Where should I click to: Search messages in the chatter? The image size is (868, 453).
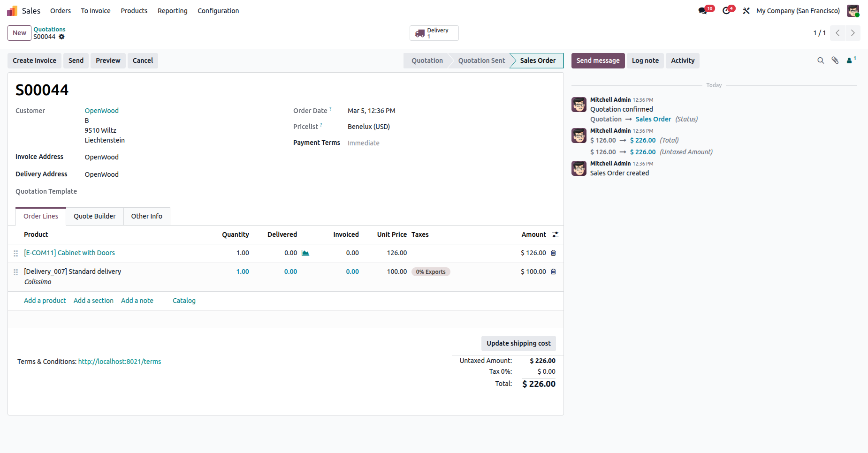(x=821, y=60)
